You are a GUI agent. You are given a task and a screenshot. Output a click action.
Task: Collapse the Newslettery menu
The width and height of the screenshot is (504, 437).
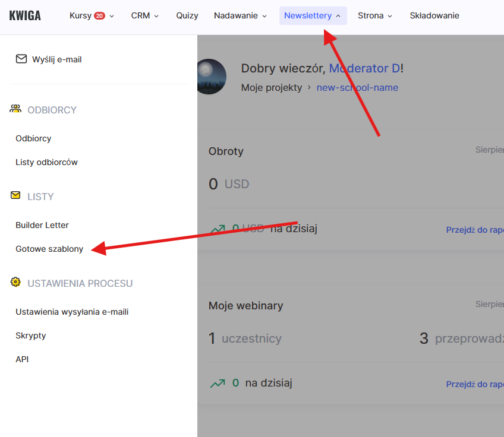(x=313, y=16)
